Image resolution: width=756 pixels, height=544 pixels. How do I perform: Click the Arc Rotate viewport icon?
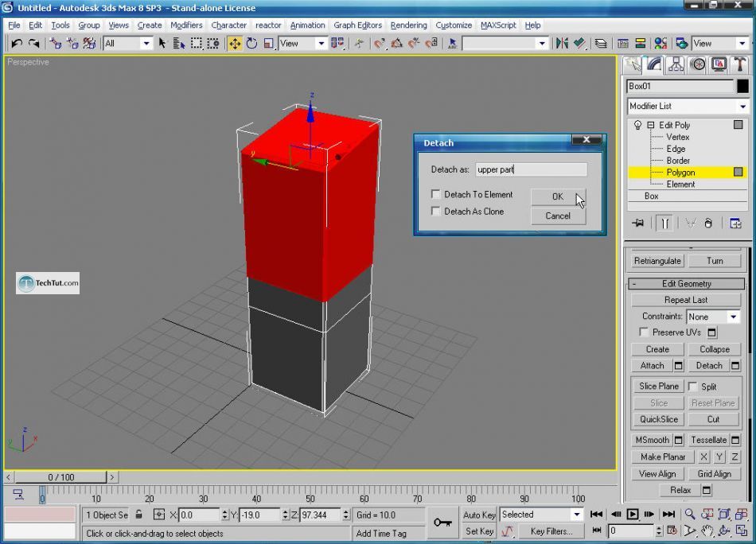pyautogui.click(x=723, y=530)
